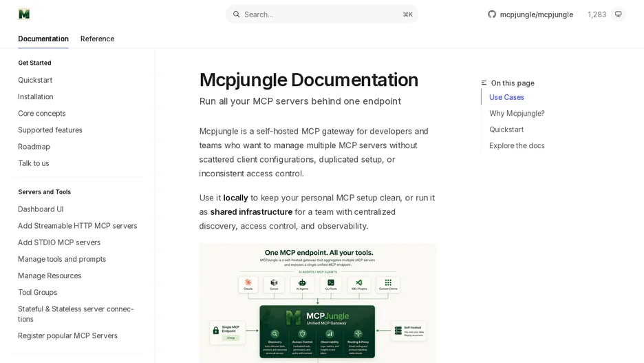Image resolution: width=644 pixels, height=363 pixels.
Task: Open Stateful & Stateless server connections
Action: [76, 313]
